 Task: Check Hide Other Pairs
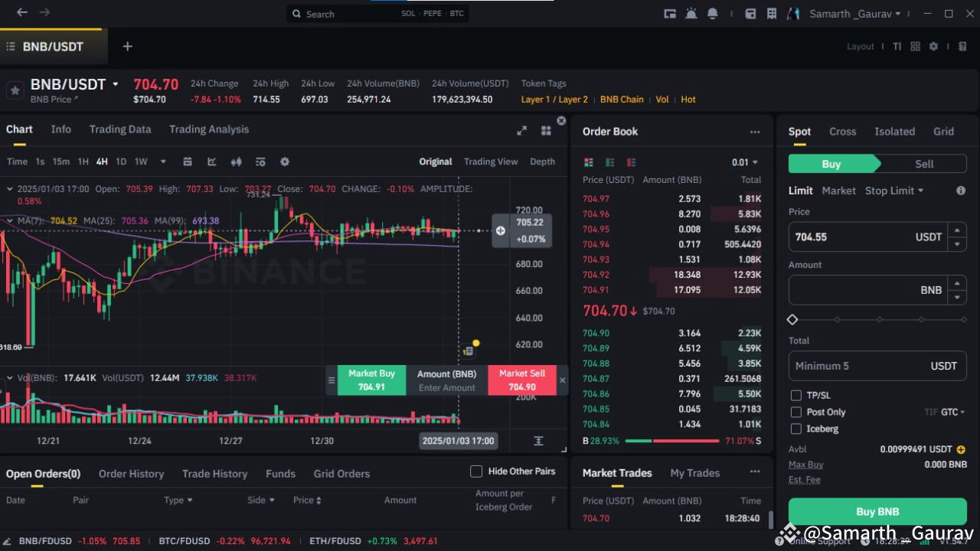(x=476, y=471)
